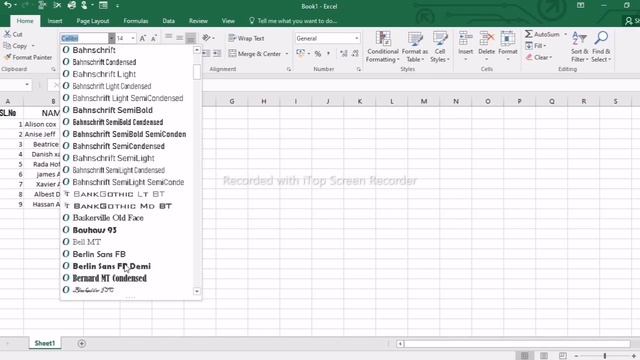The width and height of the screenshot is (640, 360).
Task: Click the Insert cells icon
Action: 465,38
